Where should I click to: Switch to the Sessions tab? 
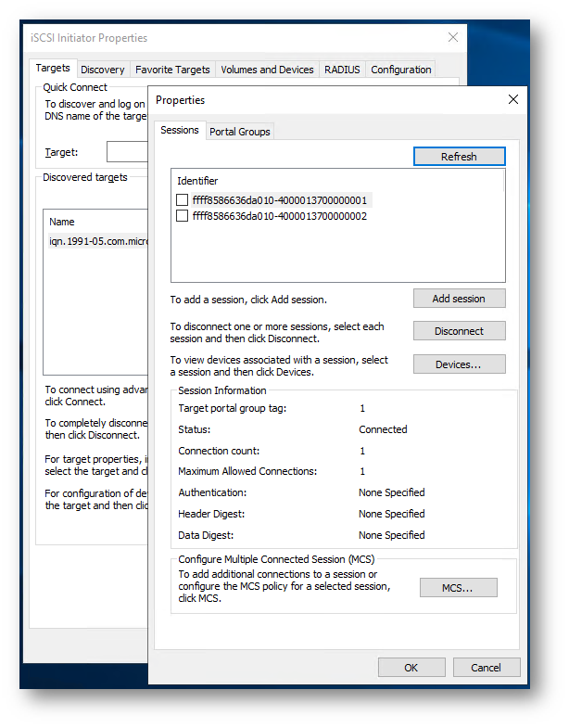[180, 130]
